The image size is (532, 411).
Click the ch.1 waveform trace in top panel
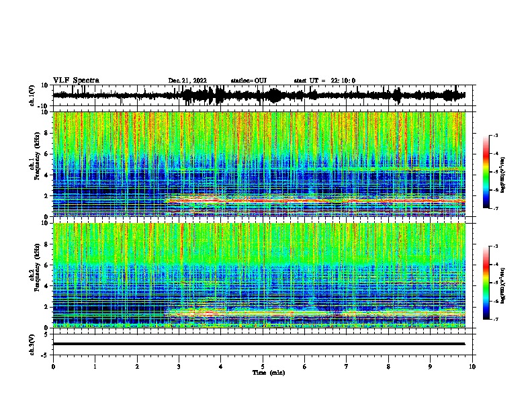pyautogui.click(x=259, y=95)
